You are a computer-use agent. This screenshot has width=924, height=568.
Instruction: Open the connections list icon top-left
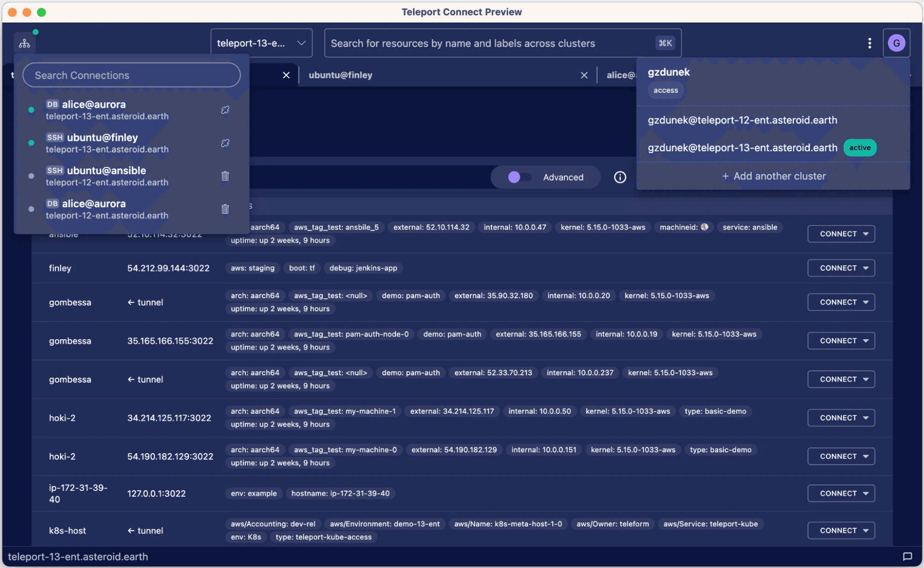coord(24,43)
